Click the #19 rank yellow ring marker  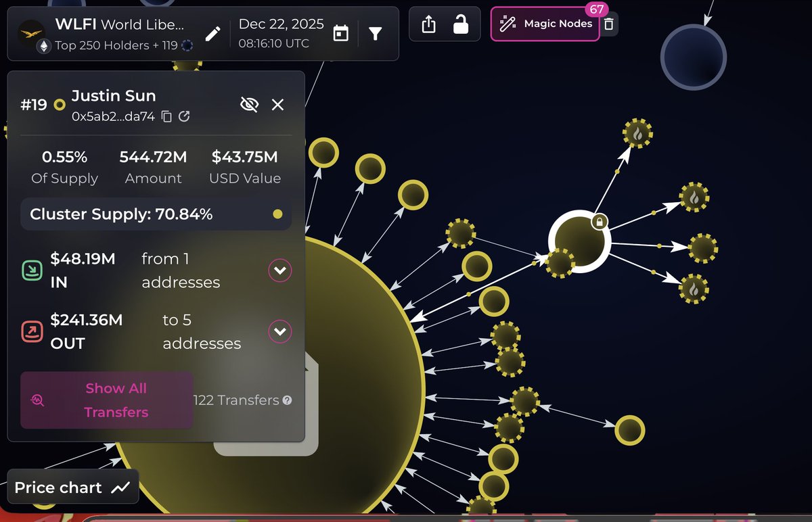point(60,105)
